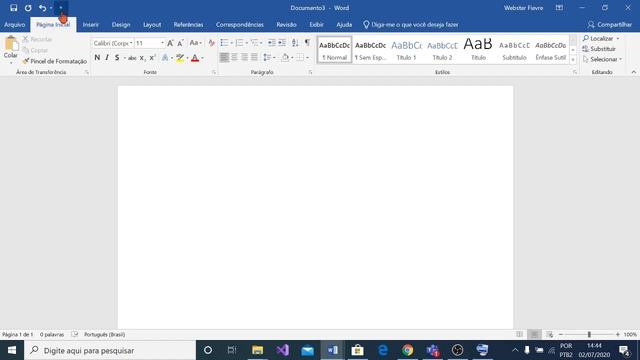
Task: Click the Português (Brasil) language indicator
Action: (104, 334)
